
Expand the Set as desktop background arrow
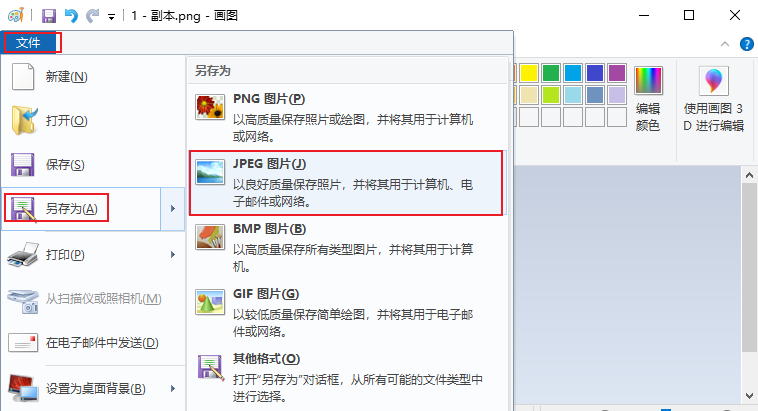pos(173,388)
